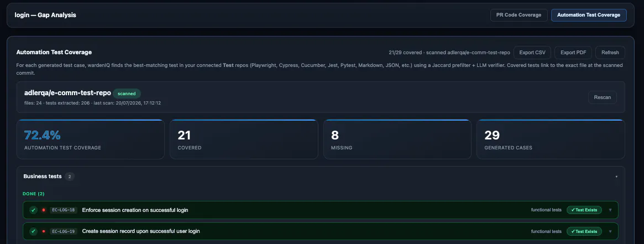Select the Automation Test Coverage tab
This screenshot has width=644, height=244.
589,15
